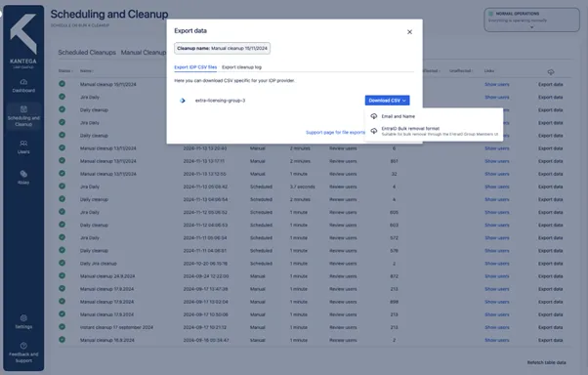Viewport: 588px width, 375px height.
Task: Sort table by Unaffected column
Action: (461, 71)
